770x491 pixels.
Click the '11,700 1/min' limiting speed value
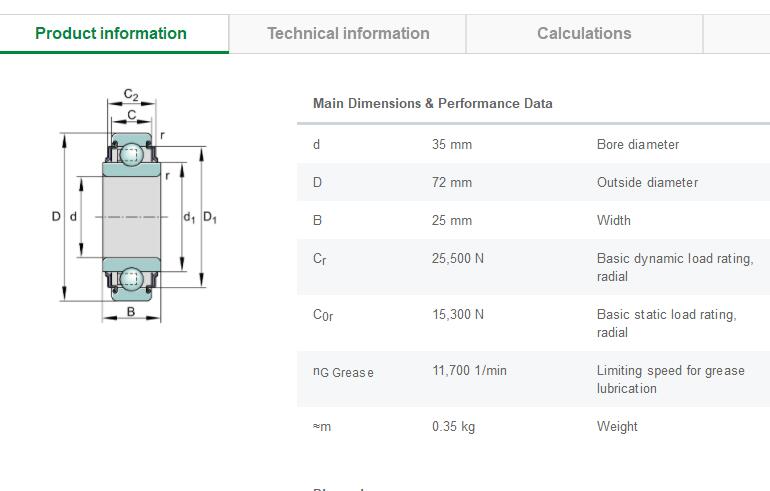469,370
